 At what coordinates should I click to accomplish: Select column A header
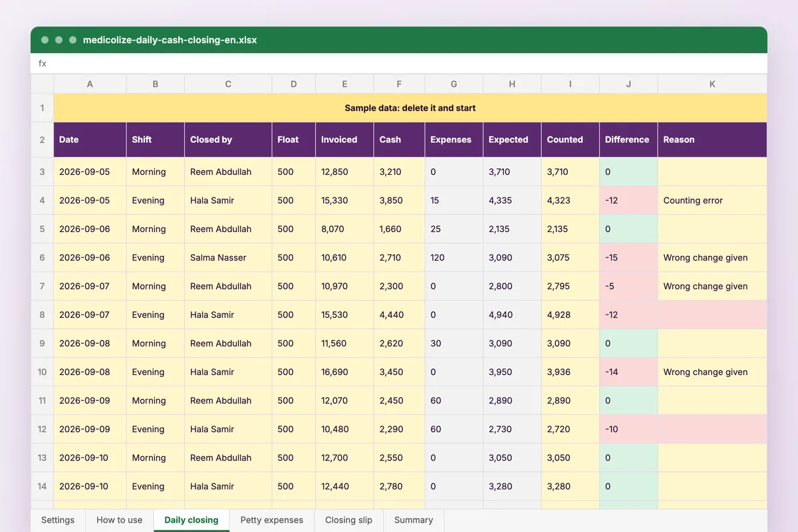pyautogui.click(x=90, y=84)
